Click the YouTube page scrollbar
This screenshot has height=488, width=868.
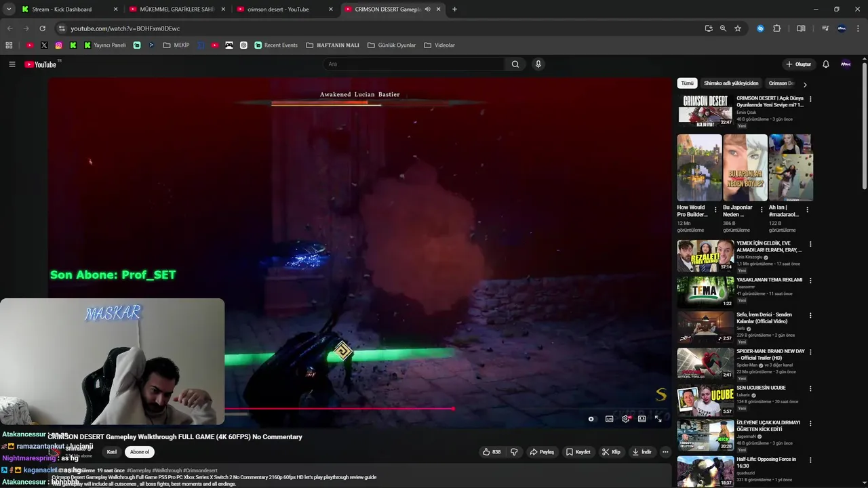click(865, 125)
